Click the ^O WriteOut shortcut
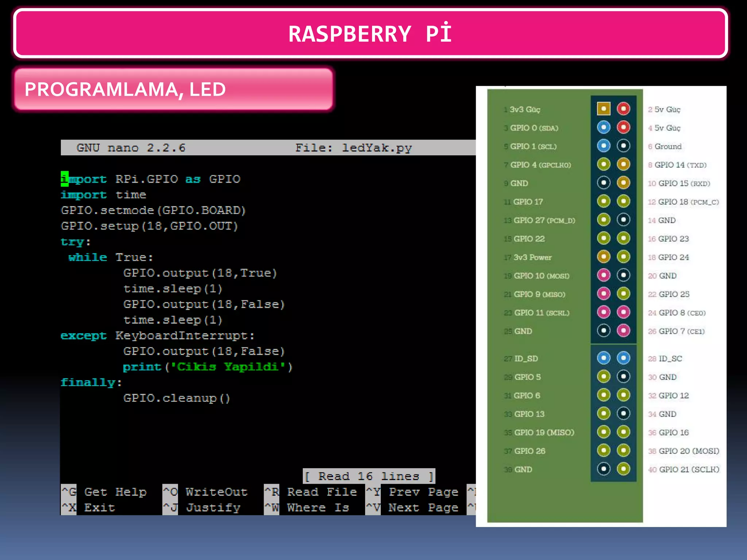 coord(205,492)
